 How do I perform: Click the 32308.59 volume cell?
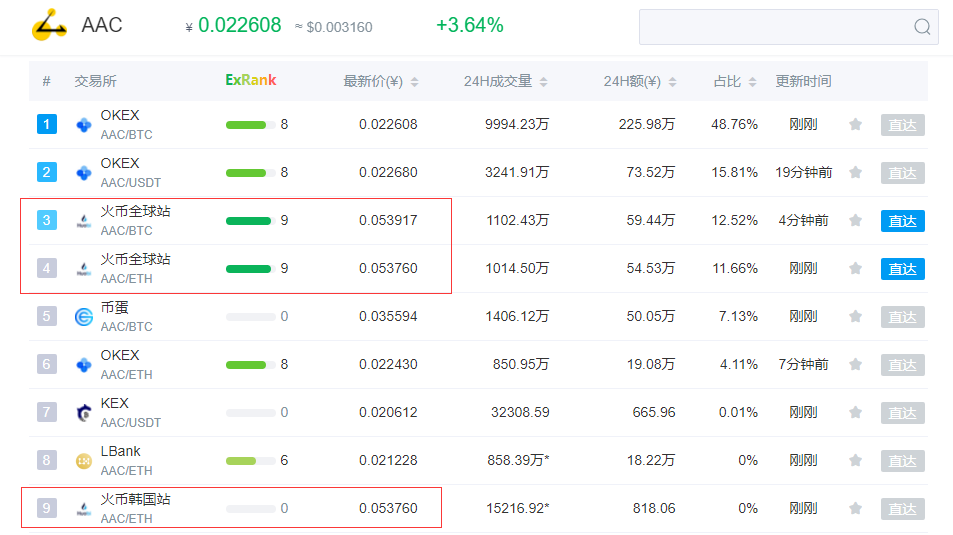(520, 413)
